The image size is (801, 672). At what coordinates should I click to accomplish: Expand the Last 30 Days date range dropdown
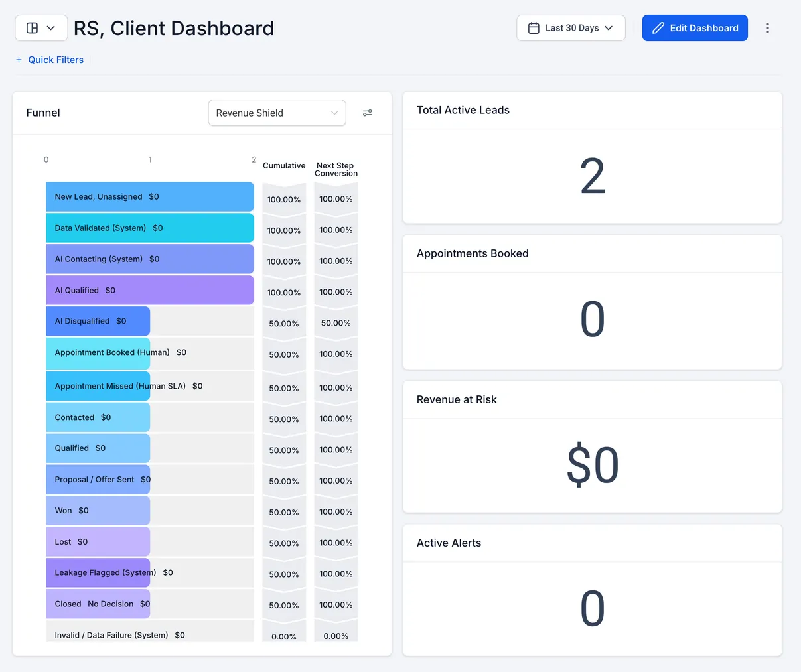coord(571,28)
